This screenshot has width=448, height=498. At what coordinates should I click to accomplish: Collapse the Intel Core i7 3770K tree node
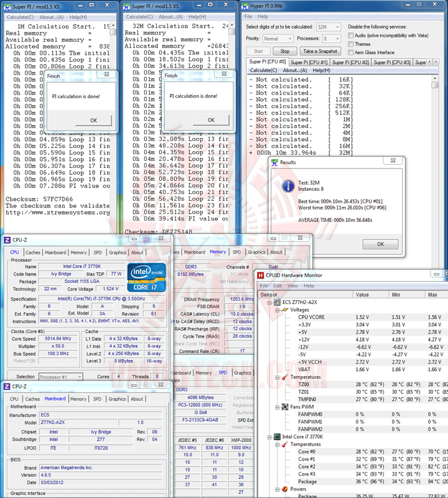[269, 437]
